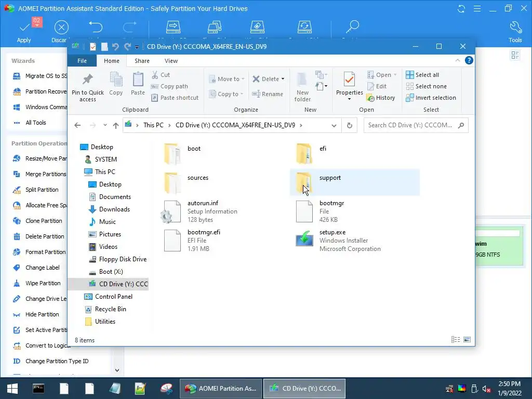The image size is (532, 399).
Task: Click Split Partition in AOMEI sidebar
Action: [x=42, y=190]
